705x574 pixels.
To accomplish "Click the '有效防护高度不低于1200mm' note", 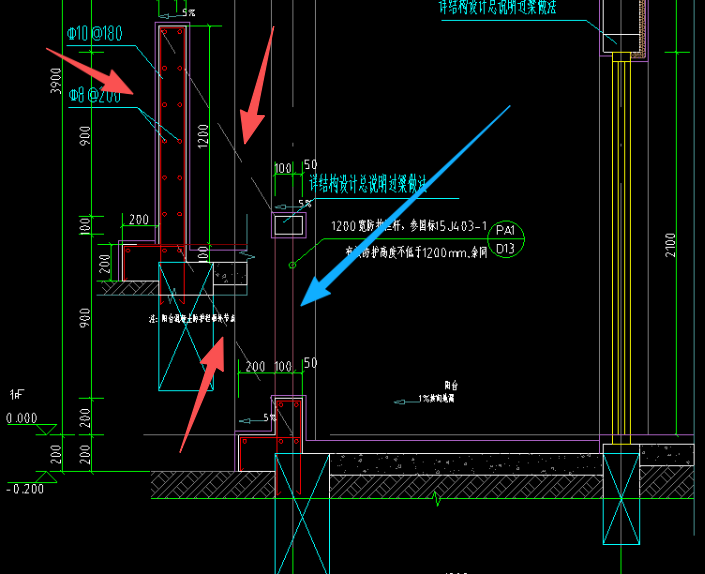I will tap(416, 252).
